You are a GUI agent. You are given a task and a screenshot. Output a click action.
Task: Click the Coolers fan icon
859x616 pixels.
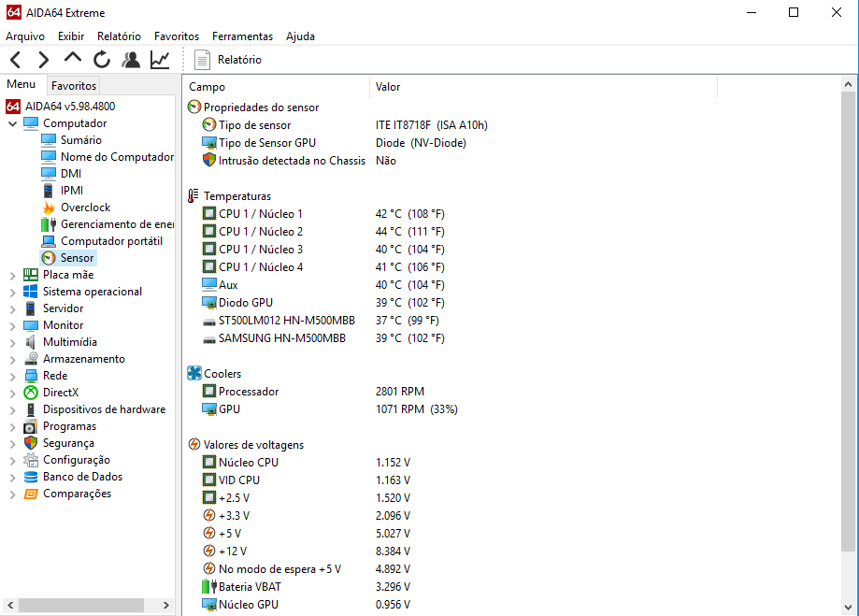[x=194, y=373]
